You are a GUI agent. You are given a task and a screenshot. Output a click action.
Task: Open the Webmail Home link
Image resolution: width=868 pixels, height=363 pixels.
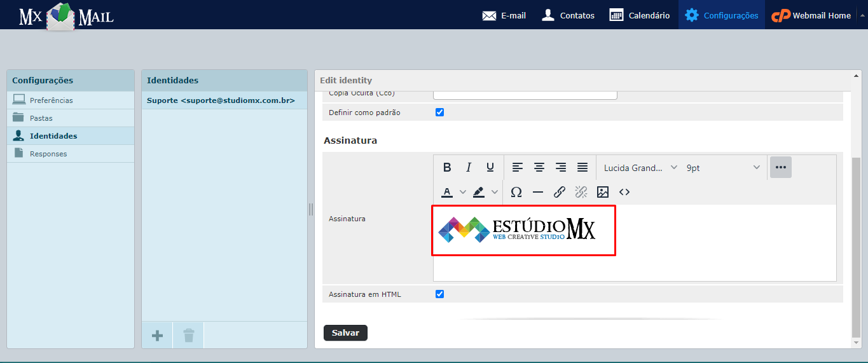[811, 15]
